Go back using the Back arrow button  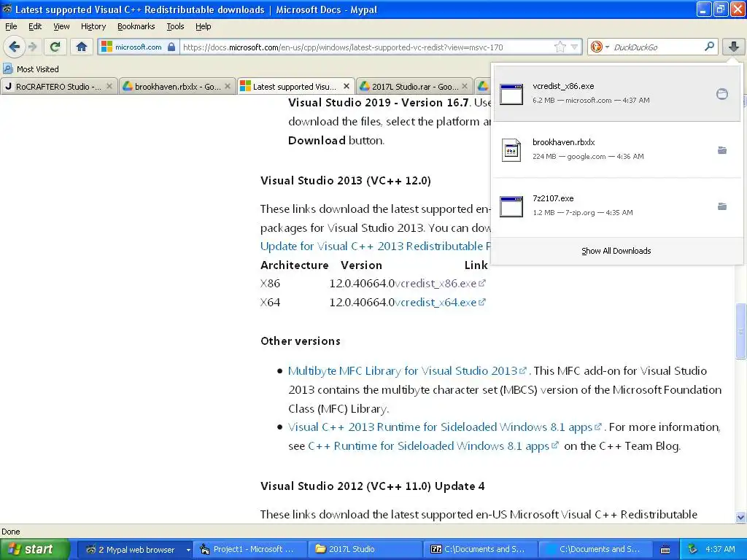pos(15,47)
